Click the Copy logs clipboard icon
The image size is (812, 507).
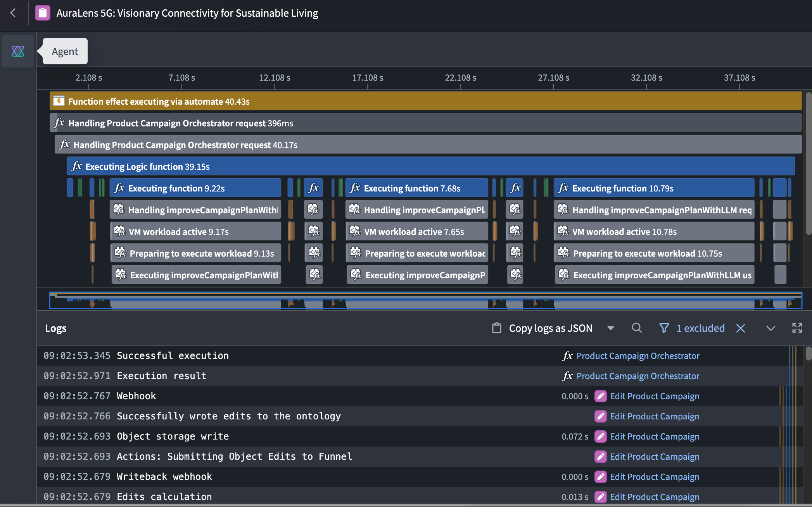[497, 328]
